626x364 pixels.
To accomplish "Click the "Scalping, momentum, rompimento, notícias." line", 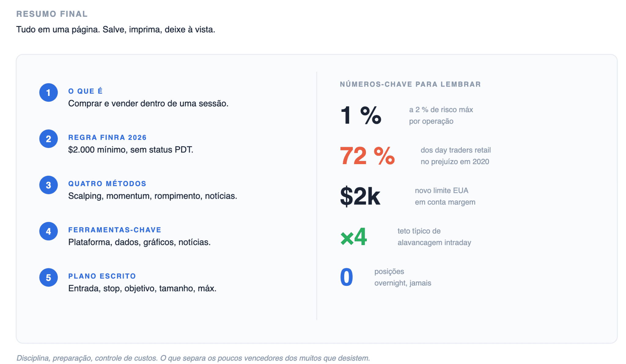I will point(153,196).
